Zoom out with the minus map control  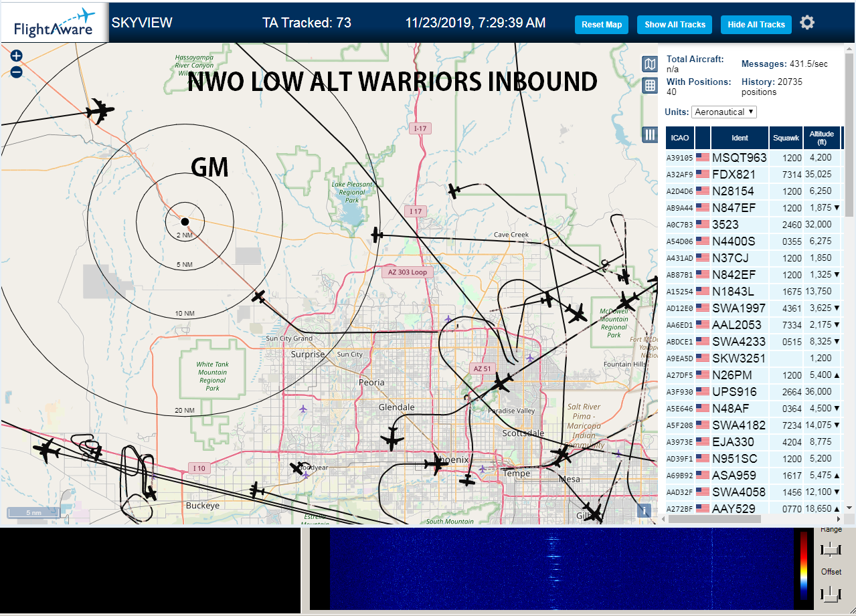click(x=16, y=72)
